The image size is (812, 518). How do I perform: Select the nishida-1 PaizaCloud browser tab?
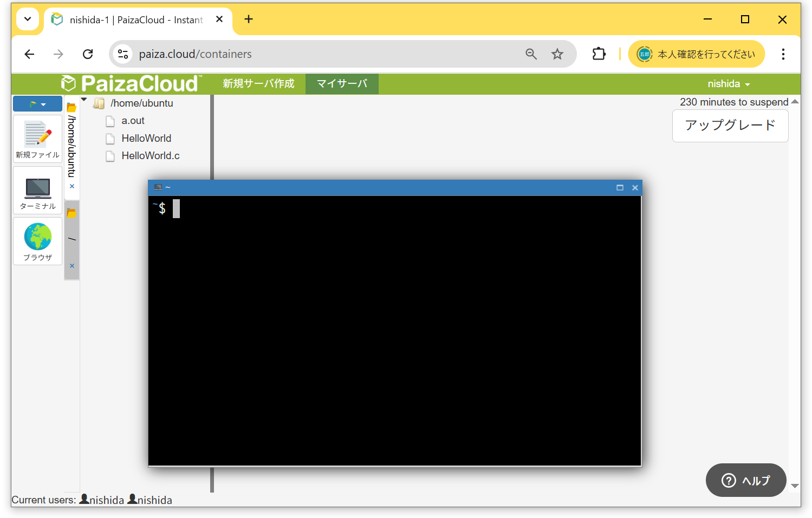pyautogui.click(x=138, y=20)
